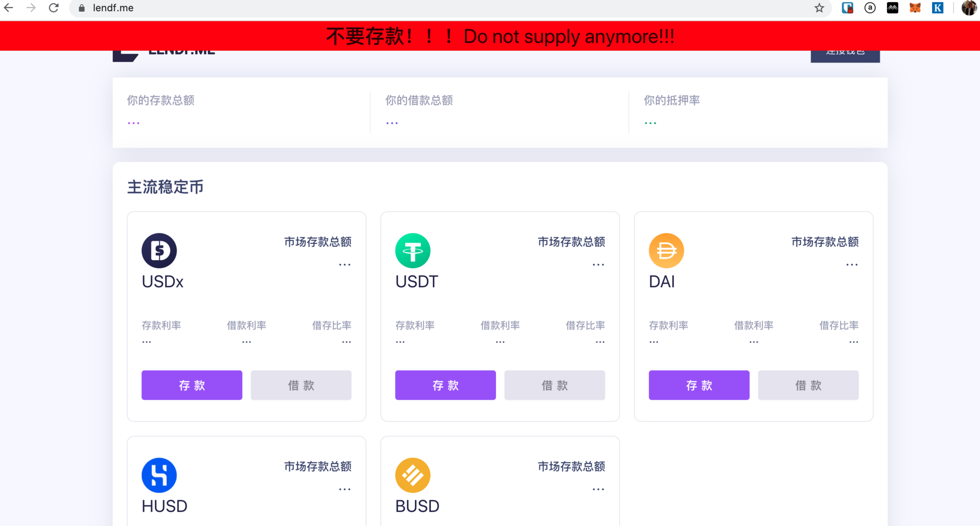Click the 'BUSD' token name
Viewport: 980px width, 526px height.
point(418,506)
